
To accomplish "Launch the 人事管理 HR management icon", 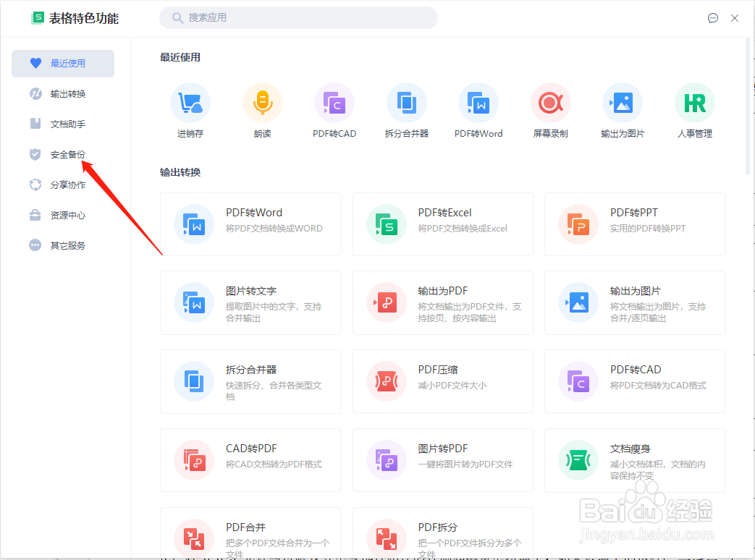I will point(694,102).
